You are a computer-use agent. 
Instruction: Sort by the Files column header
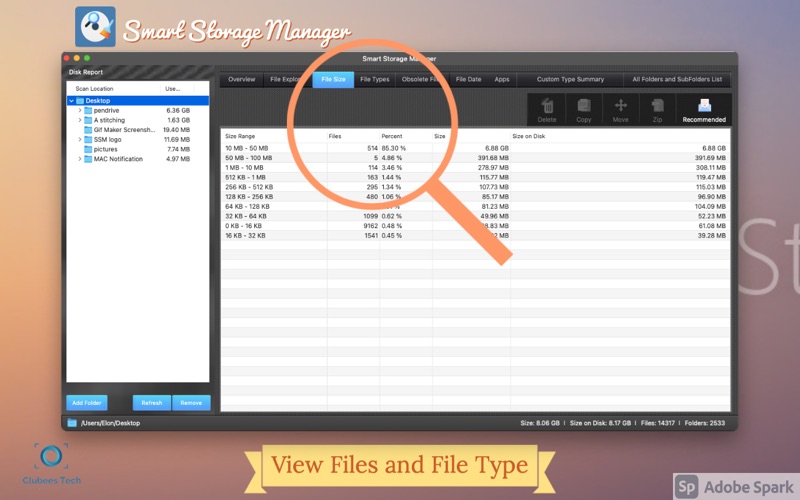353,136
